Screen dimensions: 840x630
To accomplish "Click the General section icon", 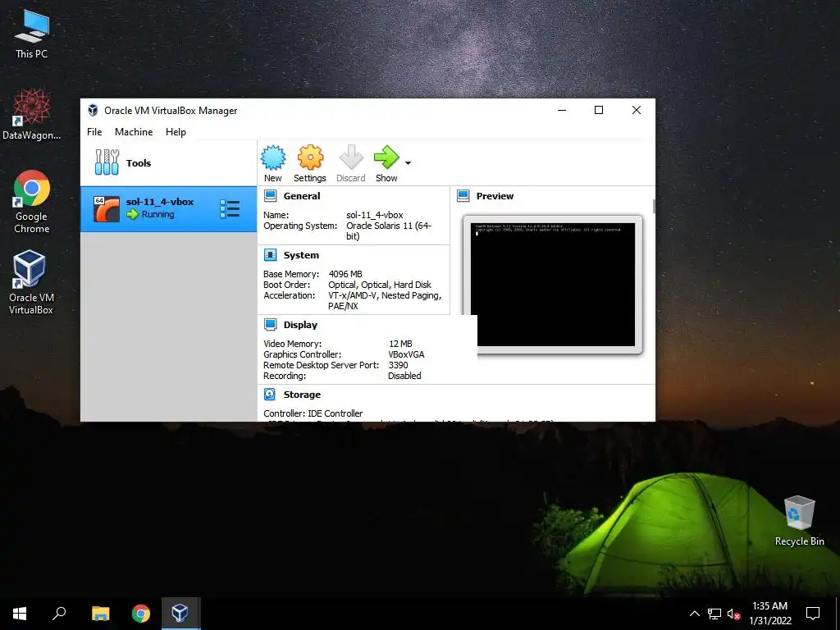I will click(271, 196).
